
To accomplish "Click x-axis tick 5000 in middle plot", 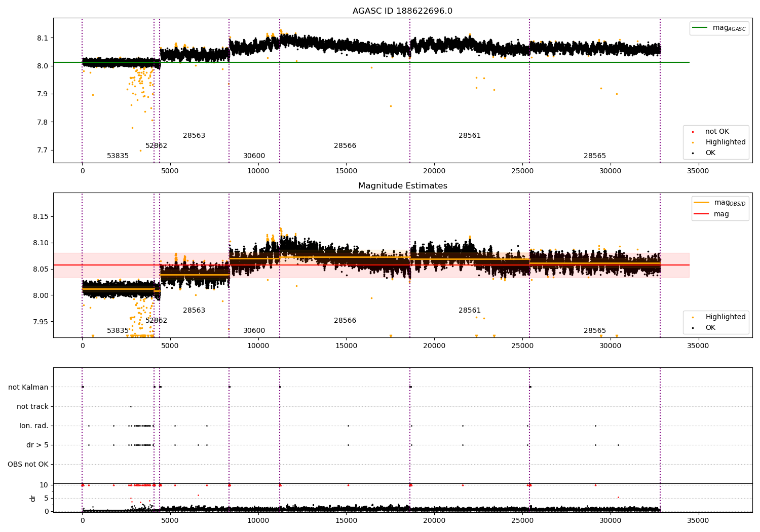I will [170, 346].
